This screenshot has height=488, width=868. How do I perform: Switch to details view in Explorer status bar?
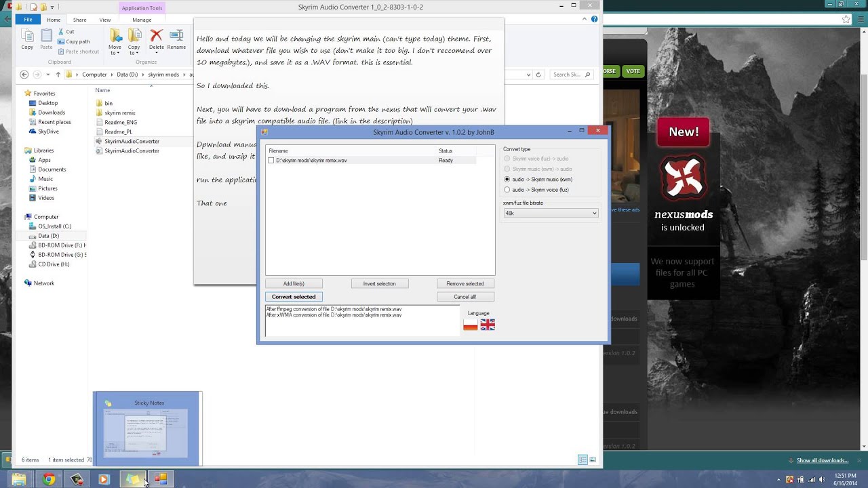coord(583,460)
